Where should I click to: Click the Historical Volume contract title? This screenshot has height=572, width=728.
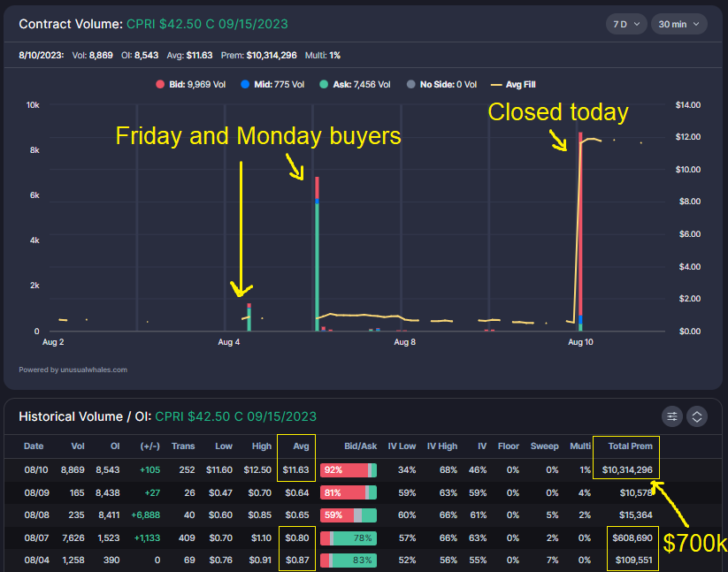point(235,416)
